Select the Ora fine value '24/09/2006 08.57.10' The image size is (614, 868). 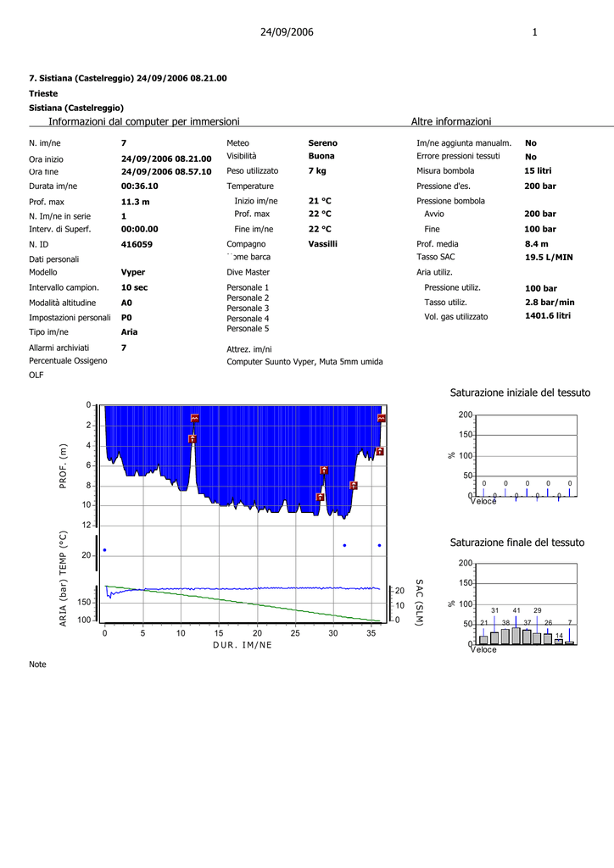click(166, 172)
